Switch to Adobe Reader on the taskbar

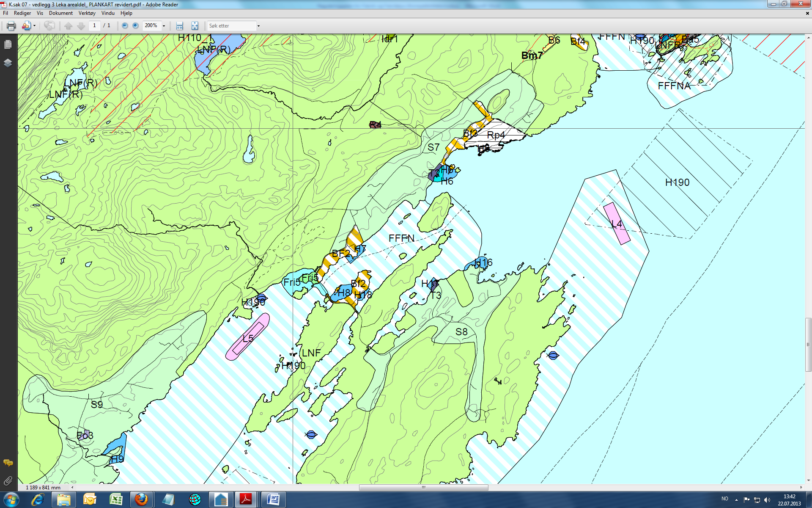(246, 500)
